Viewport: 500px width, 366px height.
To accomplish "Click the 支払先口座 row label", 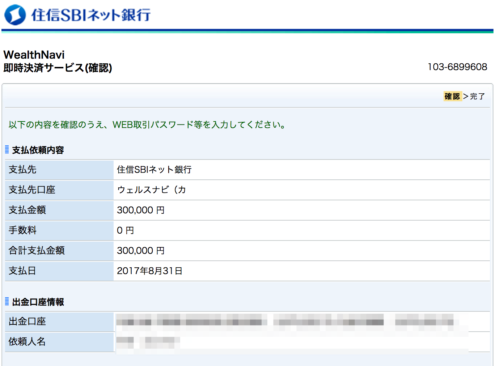I will coord(32,190).
